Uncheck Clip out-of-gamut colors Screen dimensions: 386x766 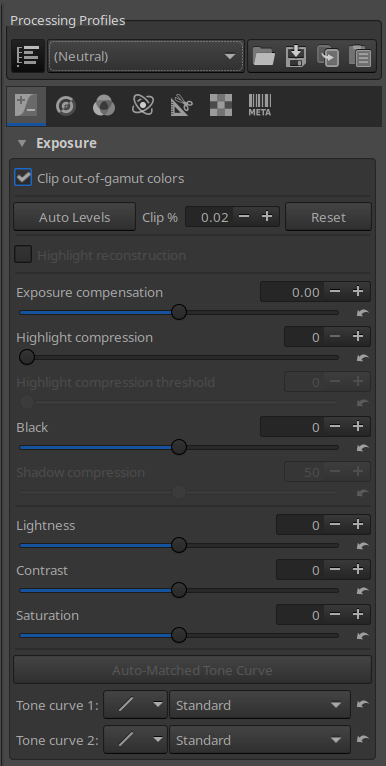23,178
